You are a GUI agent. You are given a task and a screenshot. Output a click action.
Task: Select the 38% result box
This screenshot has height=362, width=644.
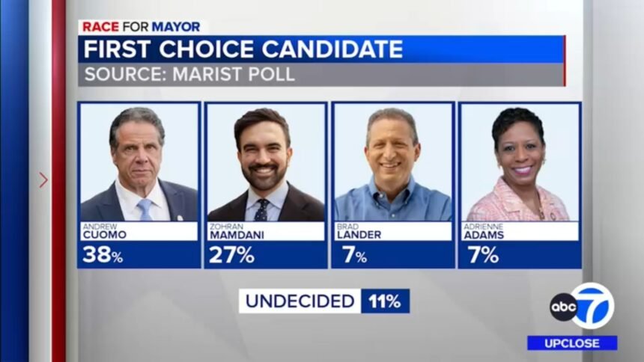[x=139, y=254]
